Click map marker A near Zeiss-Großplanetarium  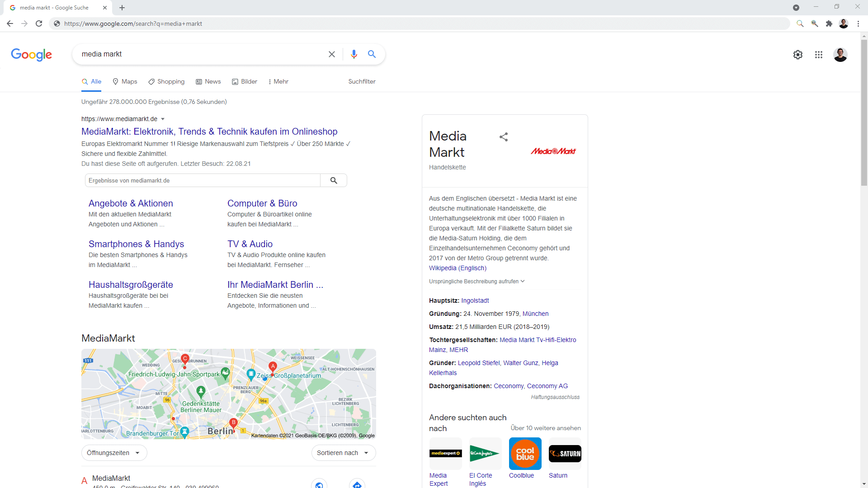click(x=273, y=367)
